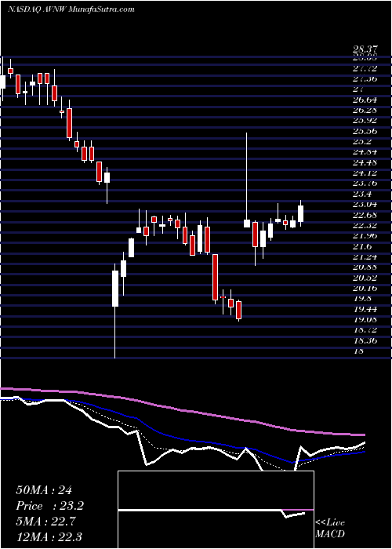
Task: Click the 5MA : 22.7 readout
Action: coord(47,522)
